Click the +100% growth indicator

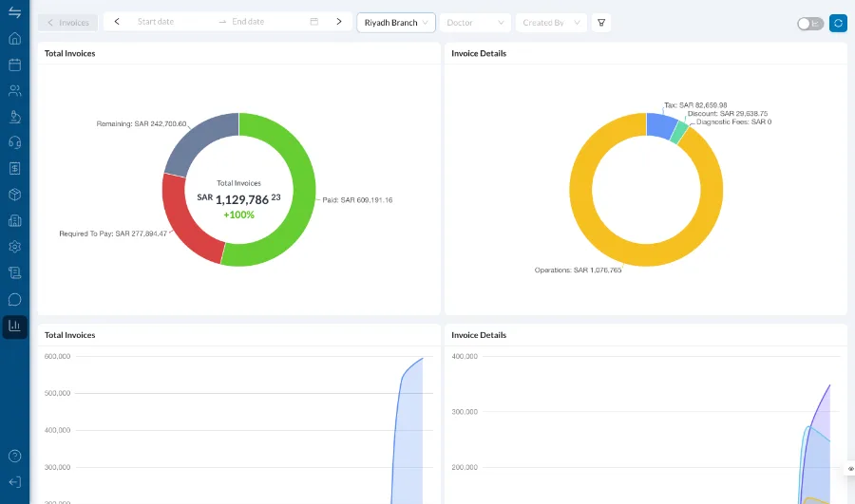pyautogui.click(x=238, y=215)
